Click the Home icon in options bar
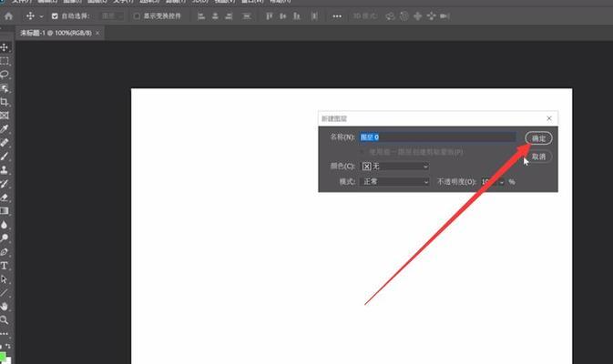This screenshot has height=364, width=613. (x=8, y=16)
